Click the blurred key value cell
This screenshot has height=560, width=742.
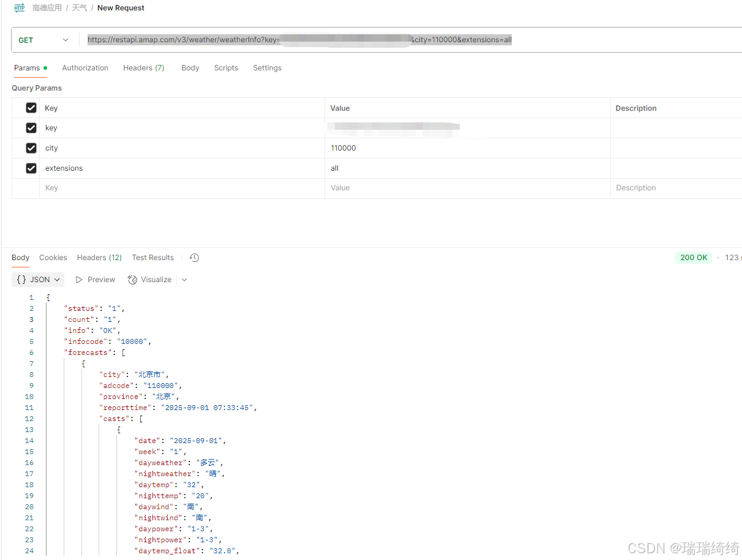[467, 128]
